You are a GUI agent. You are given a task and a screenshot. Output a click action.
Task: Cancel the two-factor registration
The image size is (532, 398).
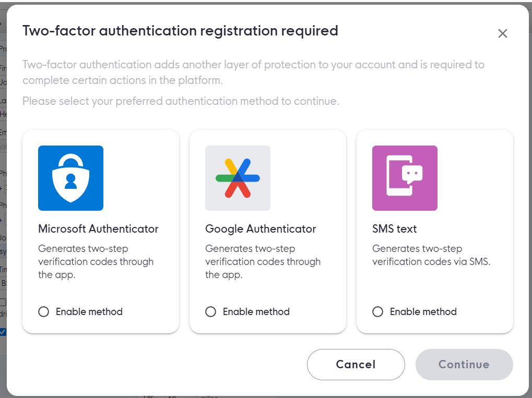(356, 365)
